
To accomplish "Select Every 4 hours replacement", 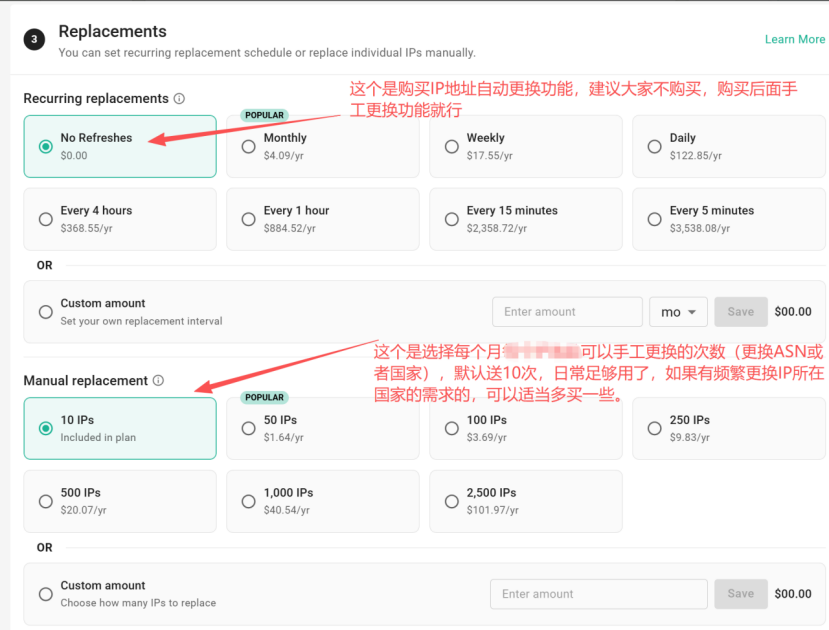I will (120, 219).
